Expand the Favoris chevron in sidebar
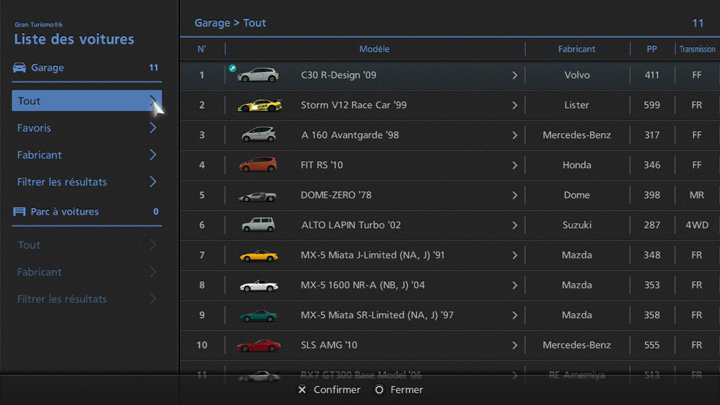This screenshot has height=405, width=720. [153, 128]
